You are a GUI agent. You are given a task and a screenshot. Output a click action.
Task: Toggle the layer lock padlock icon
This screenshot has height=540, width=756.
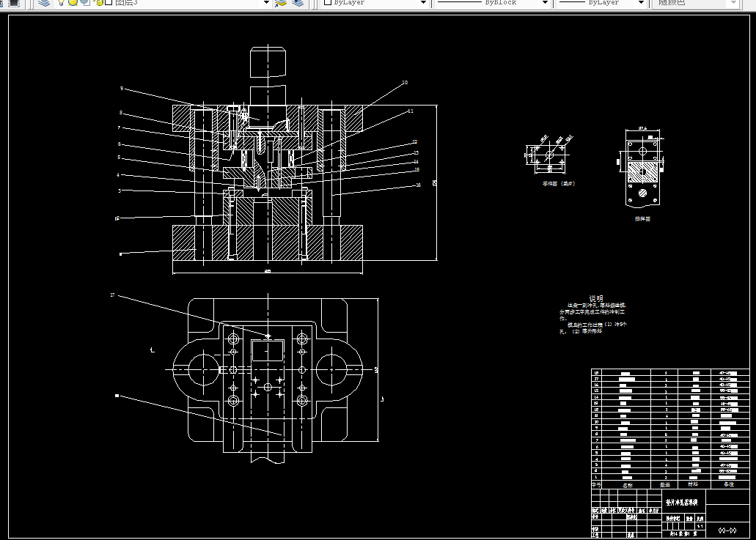coord(100,2)
